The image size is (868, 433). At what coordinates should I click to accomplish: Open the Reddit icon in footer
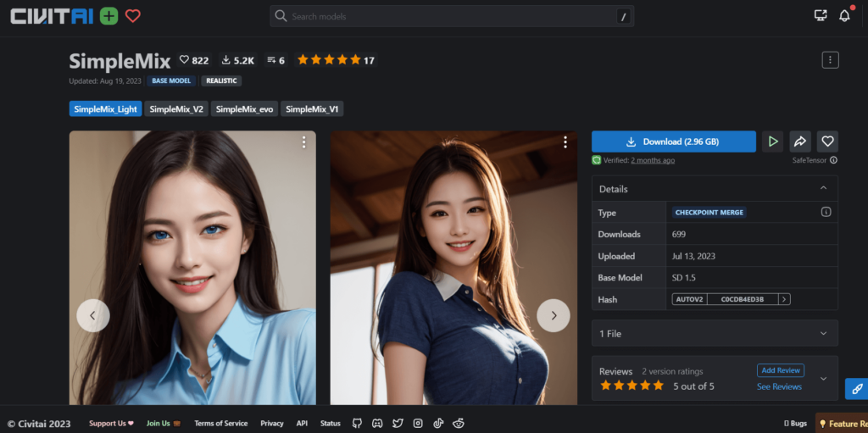(459, 423)
